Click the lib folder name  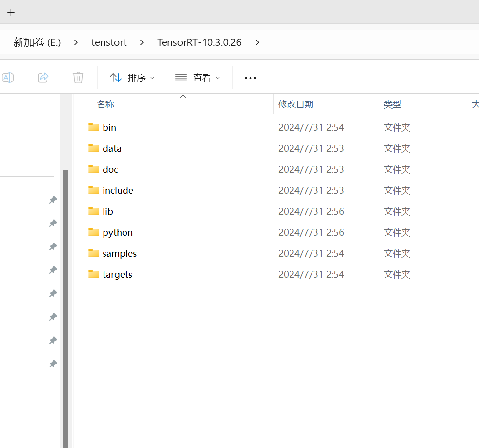coord(108,211)
